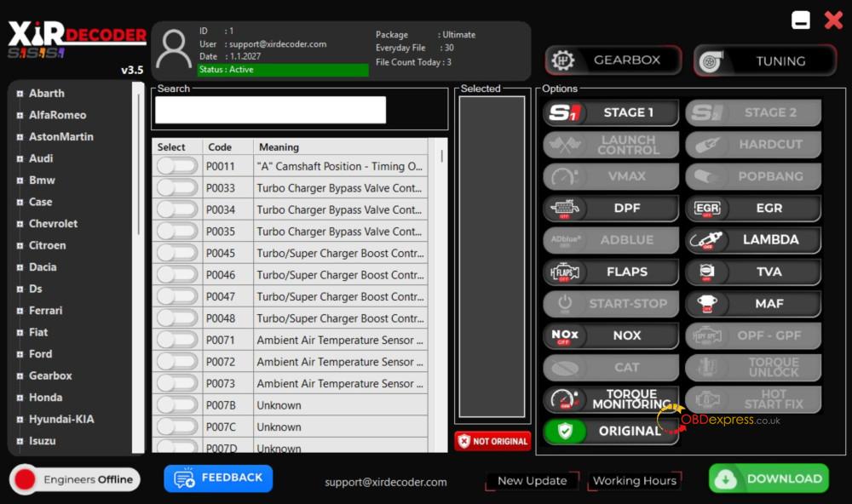Expand the Hyundai-KIA brand tree node
The image size is (852, 504).
click(20, 419)
